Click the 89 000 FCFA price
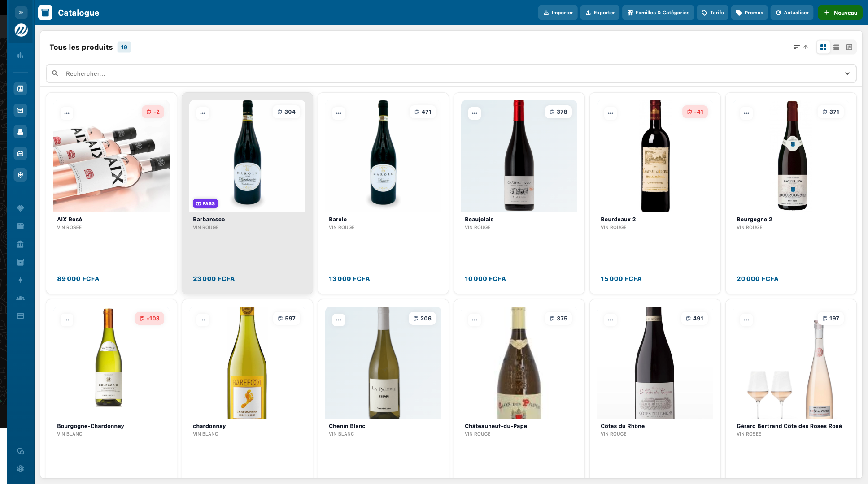This screenshot has width=868, height=484. (x=78, y=279)
